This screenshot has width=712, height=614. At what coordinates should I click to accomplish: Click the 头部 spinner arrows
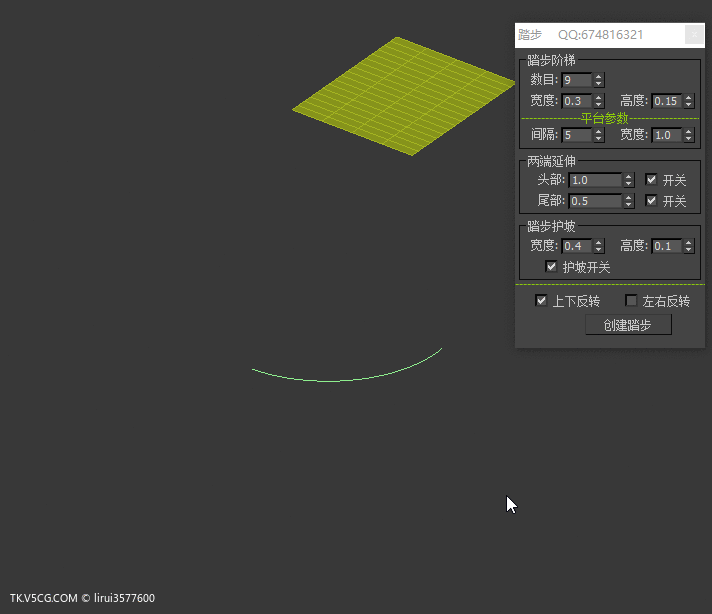[629, 180]
